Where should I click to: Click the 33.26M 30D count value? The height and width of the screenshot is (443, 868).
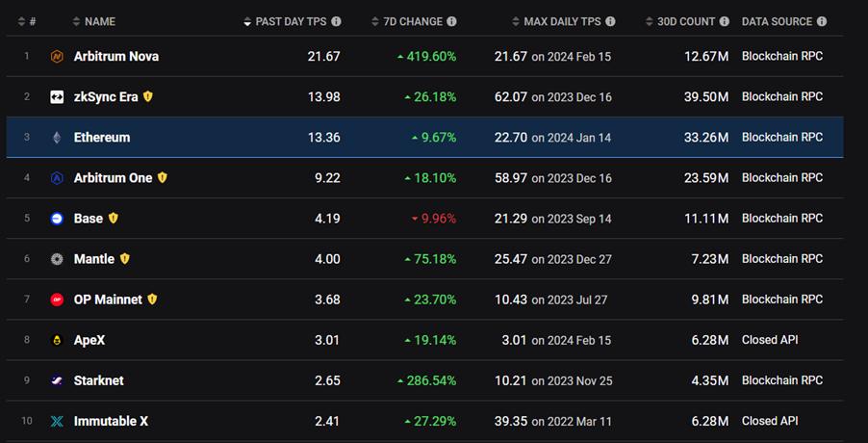(x=706, y=138)
